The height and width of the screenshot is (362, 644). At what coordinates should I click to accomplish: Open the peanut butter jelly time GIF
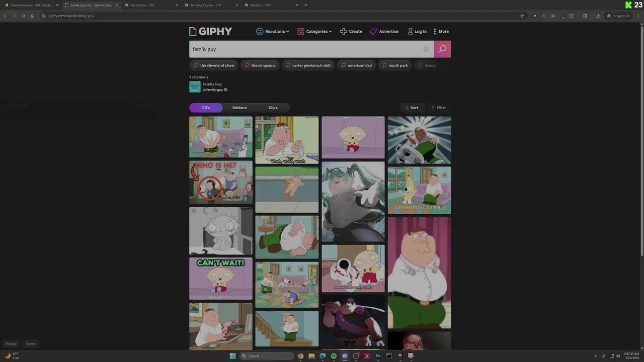click(x=419, y=191)
